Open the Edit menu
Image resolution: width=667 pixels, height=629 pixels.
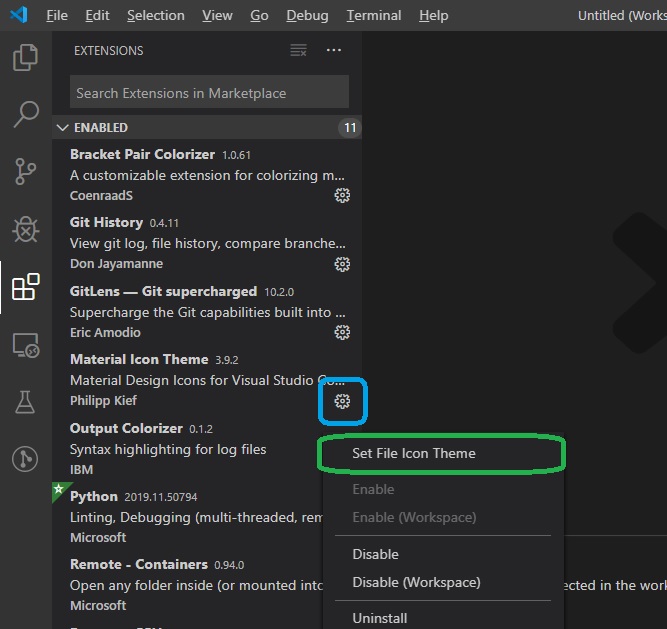97,15
